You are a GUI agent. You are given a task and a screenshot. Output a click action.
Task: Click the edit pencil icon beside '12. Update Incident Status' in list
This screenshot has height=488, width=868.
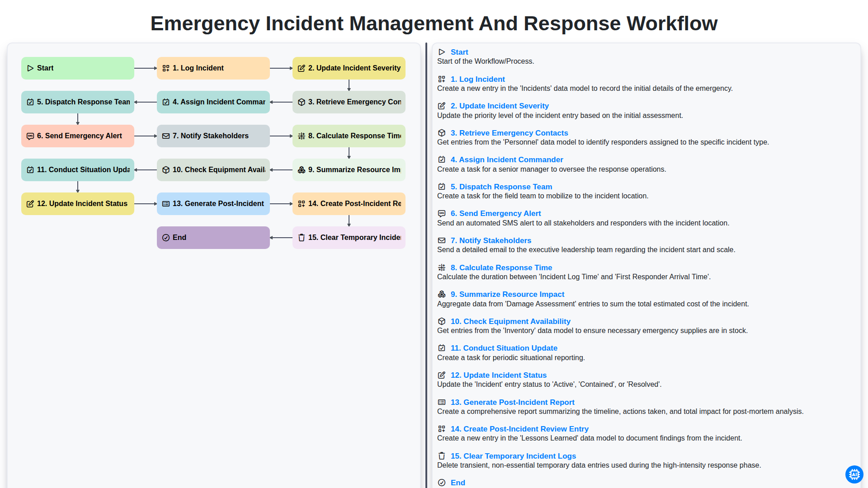(x=442, y=375)
